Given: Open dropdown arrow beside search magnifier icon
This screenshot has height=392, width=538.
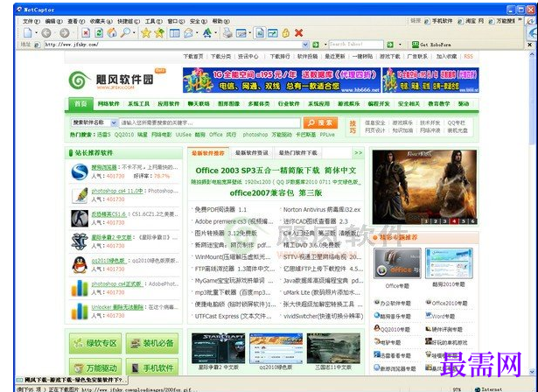Looking at the screenshot, I should pos(134,33).
